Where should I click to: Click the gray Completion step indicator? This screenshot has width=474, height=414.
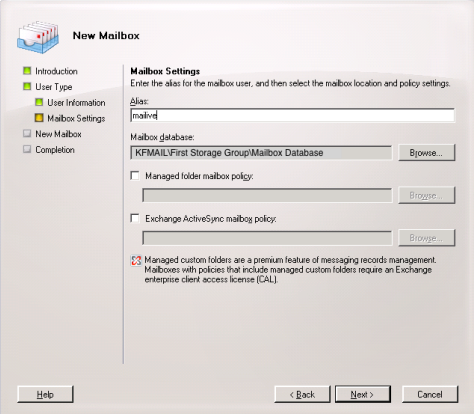(x=27, y=149)
